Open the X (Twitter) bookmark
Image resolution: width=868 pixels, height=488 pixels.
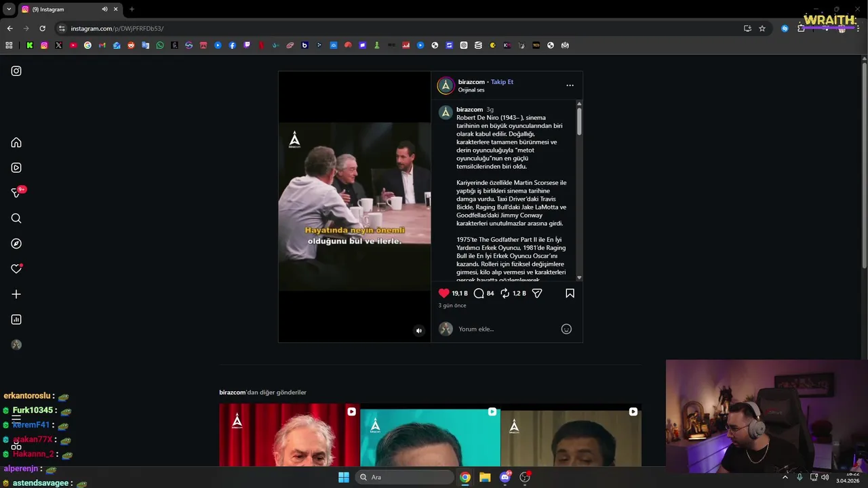[x=58, y=45]
